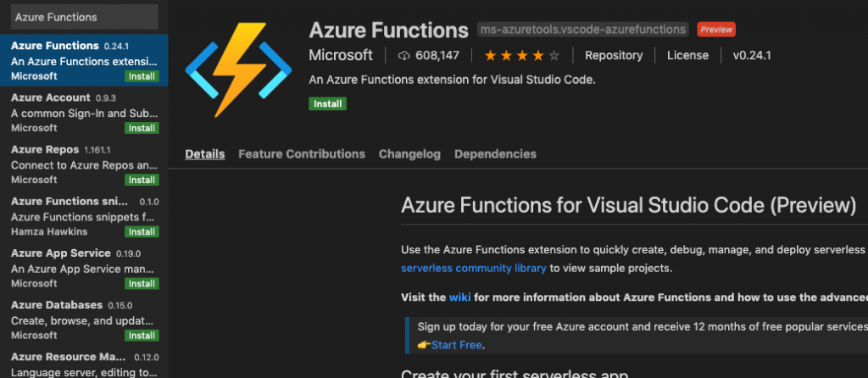
Task: Install Azure Databases extension in list
Action: click(x=142, y=335)
